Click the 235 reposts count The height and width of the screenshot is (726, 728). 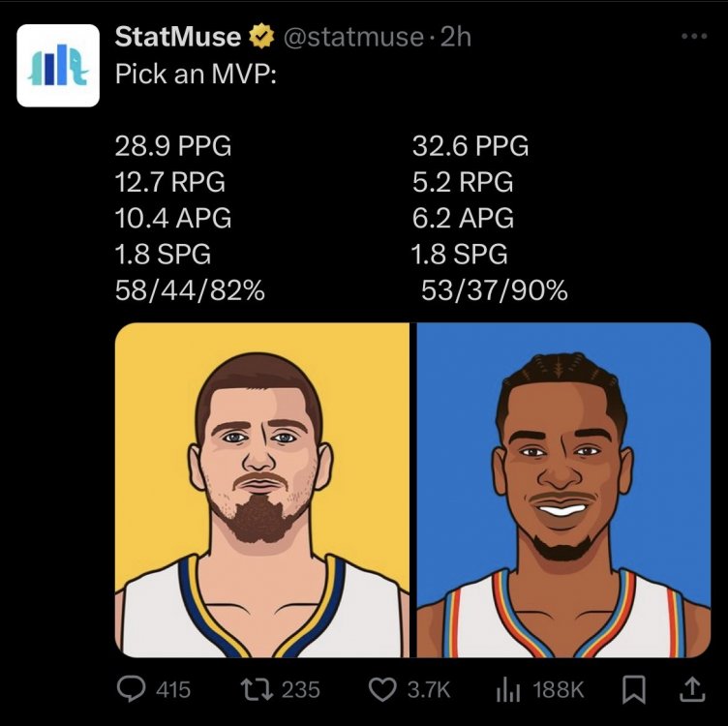[x=300, y=689]
